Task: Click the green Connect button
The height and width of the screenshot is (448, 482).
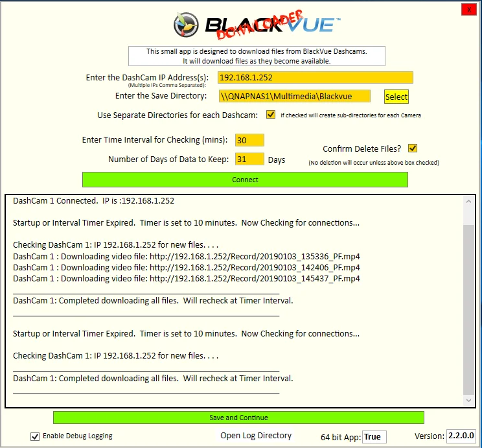Action: (x=245, y=180)
